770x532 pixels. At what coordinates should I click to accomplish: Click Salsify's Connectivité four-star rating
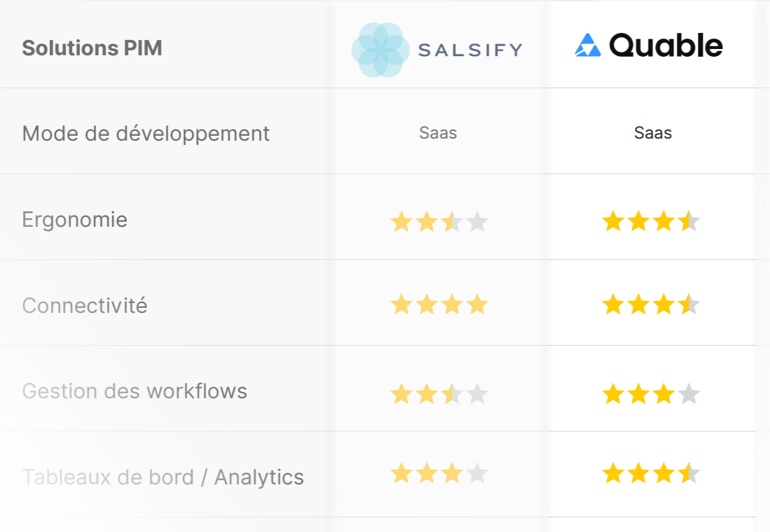coord(439,304)
